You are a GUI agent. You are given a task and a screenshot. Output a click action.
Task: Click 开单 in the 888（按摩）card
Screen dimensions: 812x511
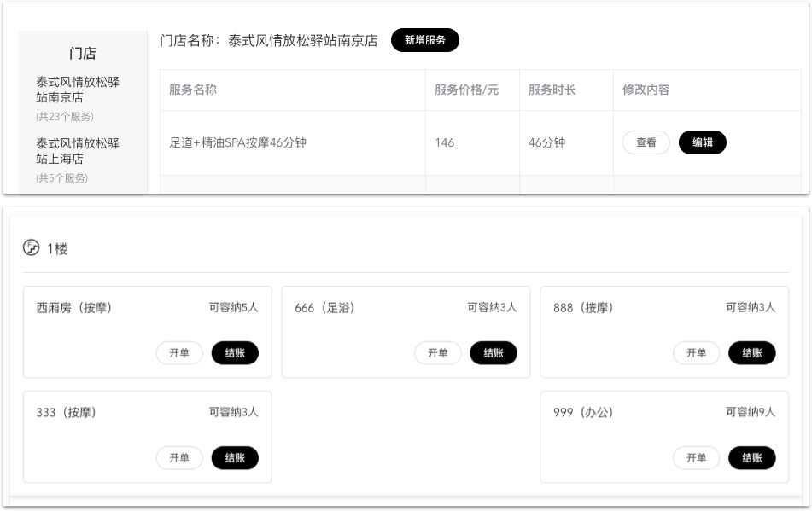coord(696,352)
